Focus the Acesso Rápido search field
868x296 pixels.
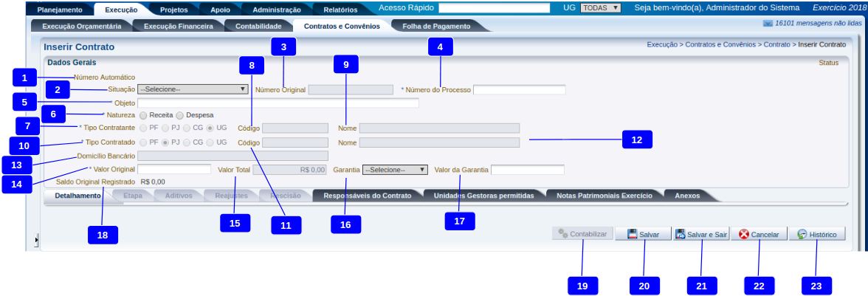pos(494,8)
